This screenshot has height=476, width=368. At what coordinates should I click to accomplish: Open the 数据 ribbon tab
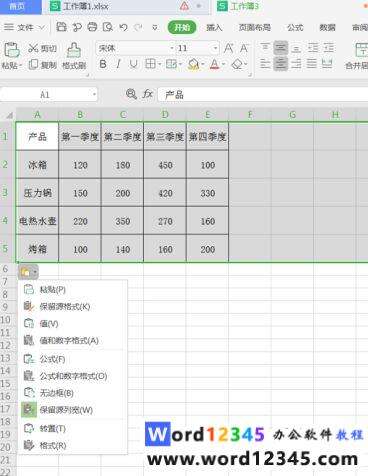click(327, 27)
